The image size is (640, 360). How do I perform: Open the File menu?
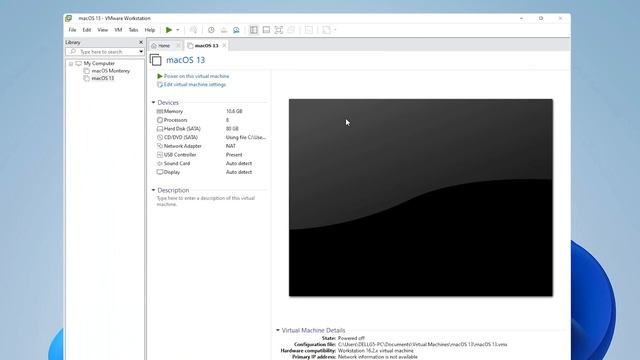[x=72, y=30]
